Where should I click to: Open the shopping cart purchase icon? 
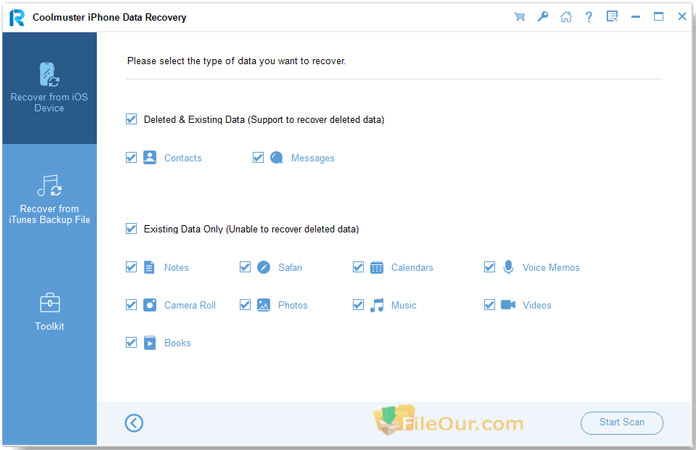[519, 17]
